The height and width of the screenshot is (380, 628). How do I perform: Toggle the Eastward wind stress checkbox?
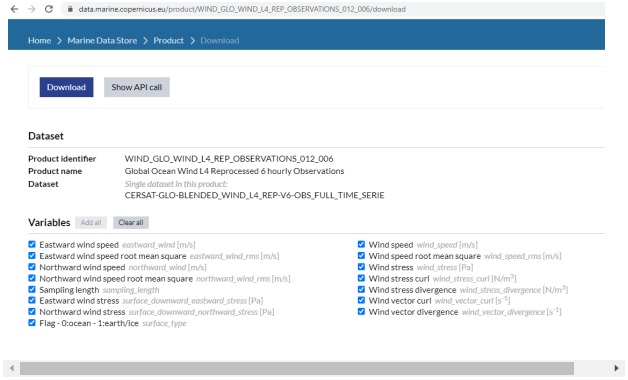tap(32, 300)
